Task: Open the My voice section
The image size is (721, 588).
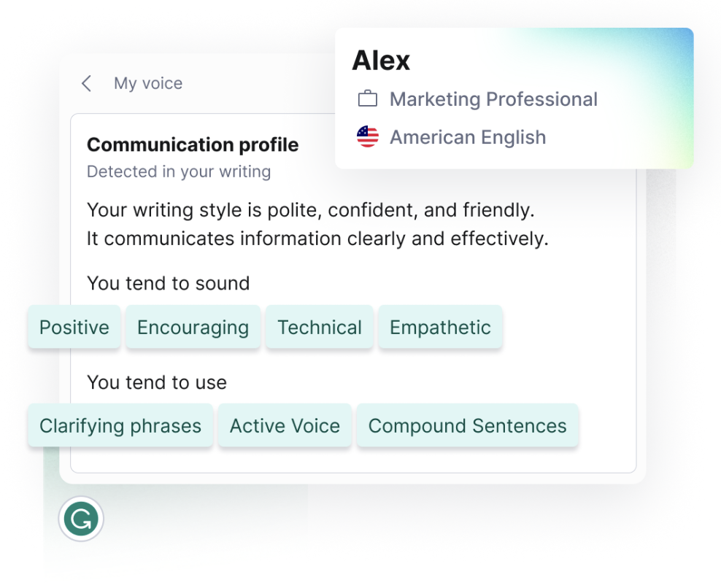Action: [x=147, y=83]
